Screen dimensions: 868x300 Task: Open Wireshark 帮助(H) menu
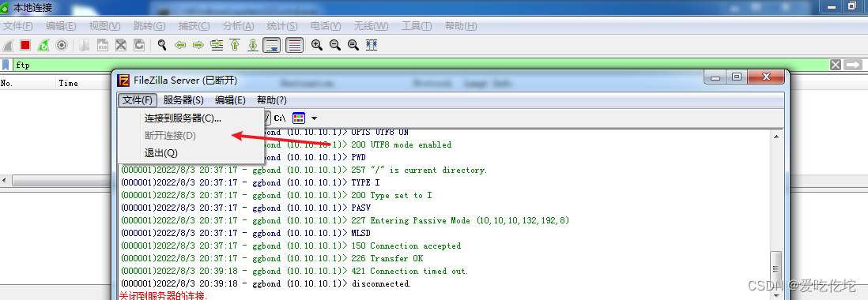point(461,26)
